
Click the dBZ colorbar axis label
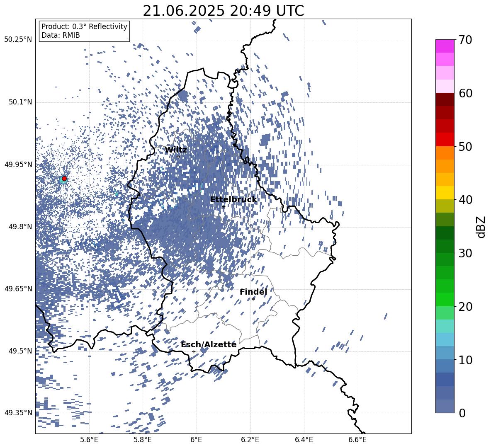coord(481,227)
